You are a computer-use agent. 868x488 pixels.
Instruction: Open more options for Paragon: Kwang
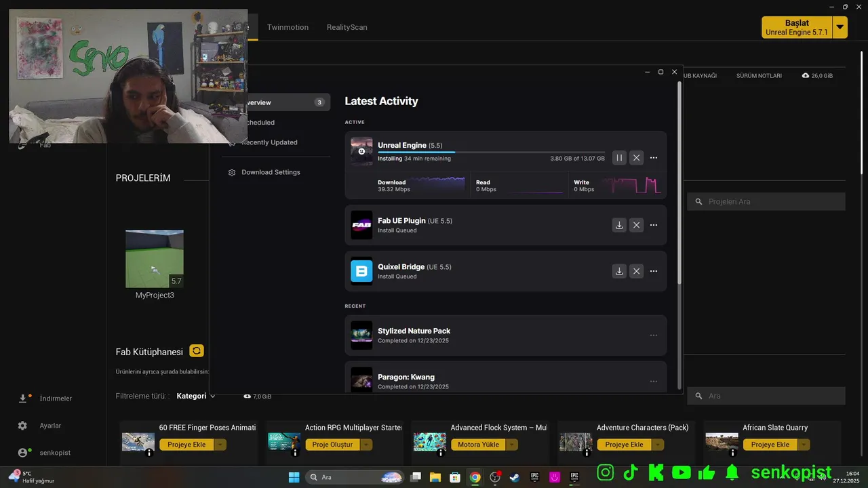(x=654, y=382)
